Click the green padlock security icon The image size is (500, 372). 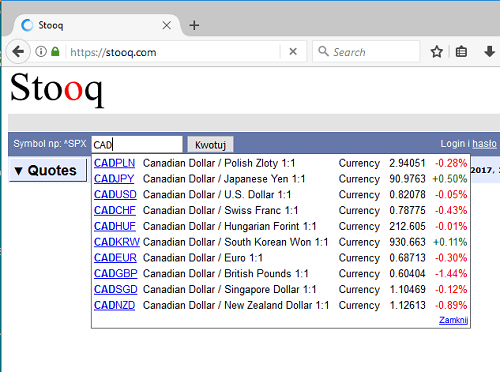tap(55, 52)
